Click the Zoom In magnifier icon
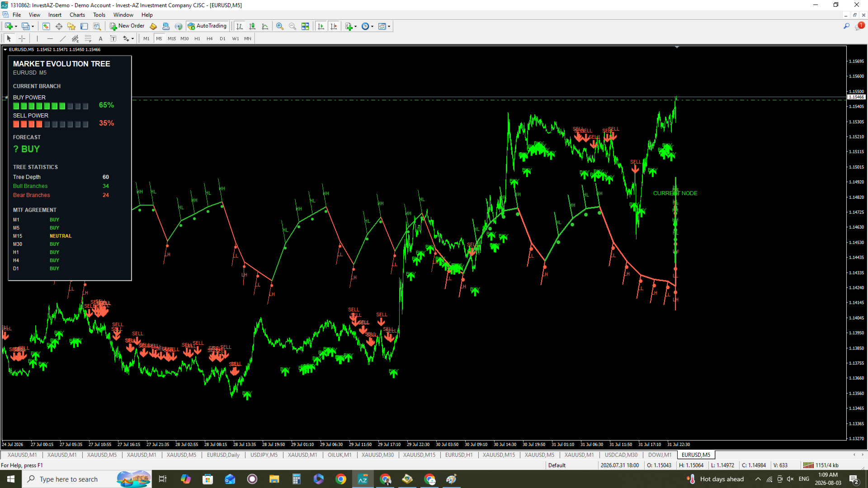 (280, 26)
